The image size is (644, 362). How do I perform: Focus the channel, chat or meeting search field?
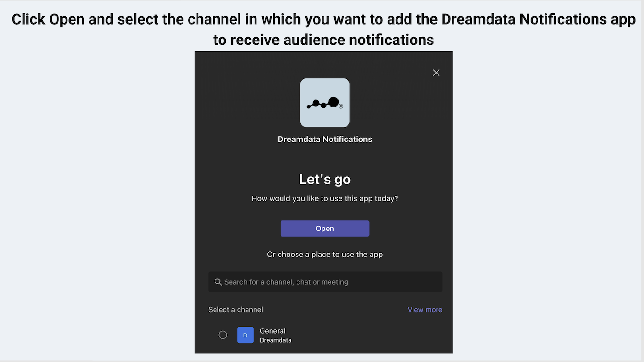pos(325,282)
